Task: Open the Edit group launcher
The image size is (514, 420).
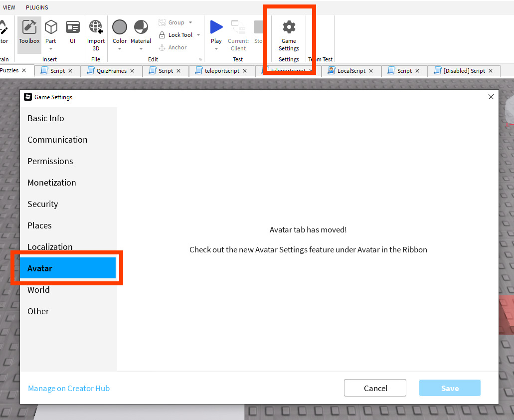Action: (200, 60)
